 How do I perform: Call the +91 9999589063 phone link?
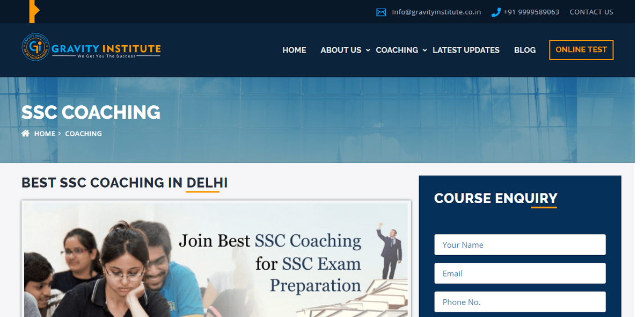tap(531, 12)
